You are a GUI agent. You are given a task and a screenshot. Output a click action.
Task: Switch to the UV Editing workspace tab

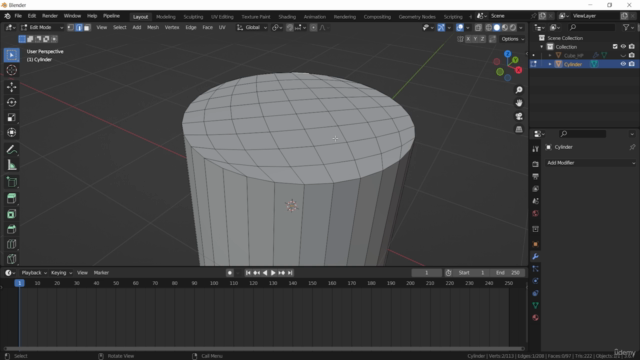pyautogui.click(x=222, y=17)
